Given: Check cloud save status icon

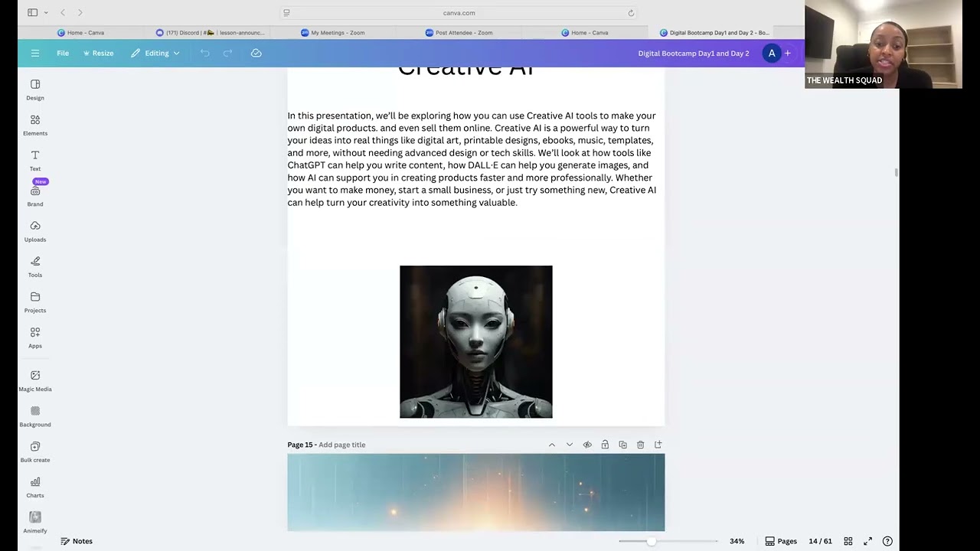Looking at the screenshot, I should click(256, 53).
